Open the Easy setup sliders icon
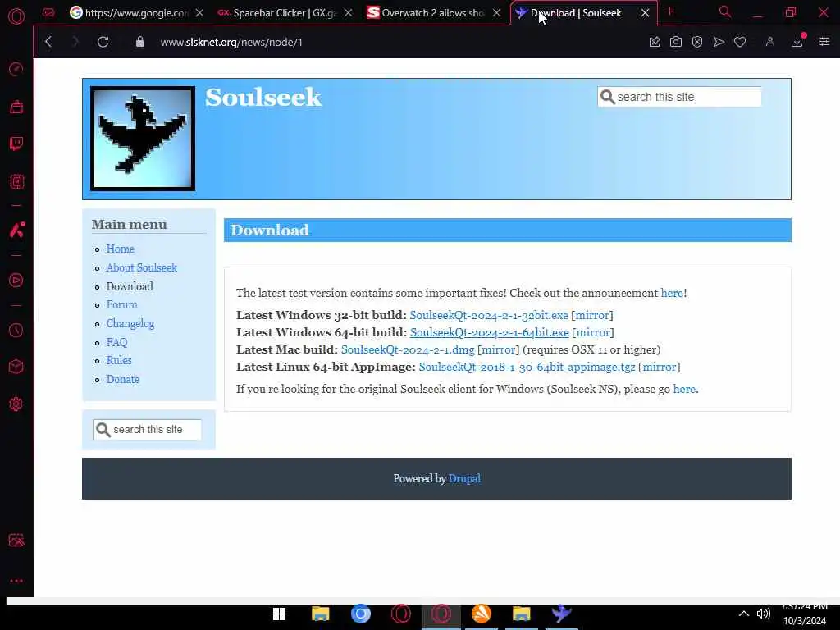The height and width of the screenshot is (630, 840). [824, 42]
